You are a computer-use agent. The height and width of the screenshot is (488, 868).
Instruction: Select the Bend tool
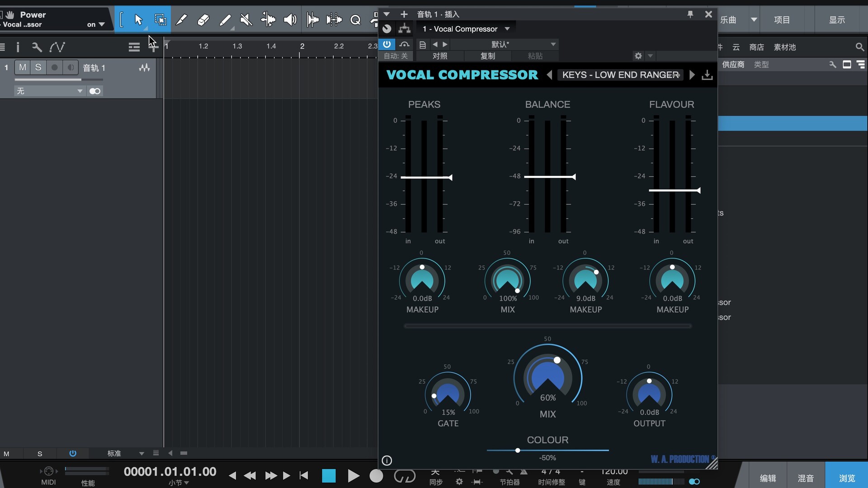point(268,20)
